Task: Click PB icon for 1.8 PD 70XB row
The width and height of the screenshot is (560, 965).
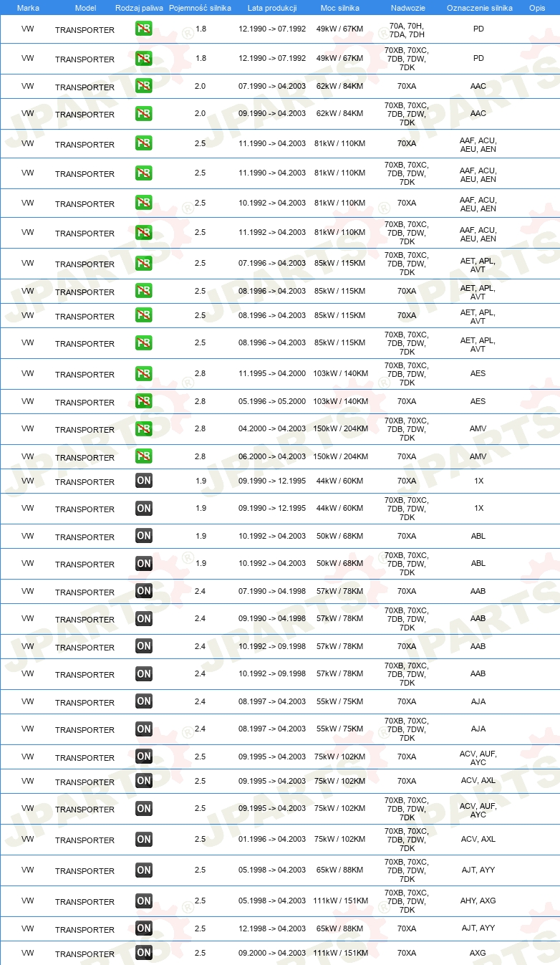Action: (144, 58)
